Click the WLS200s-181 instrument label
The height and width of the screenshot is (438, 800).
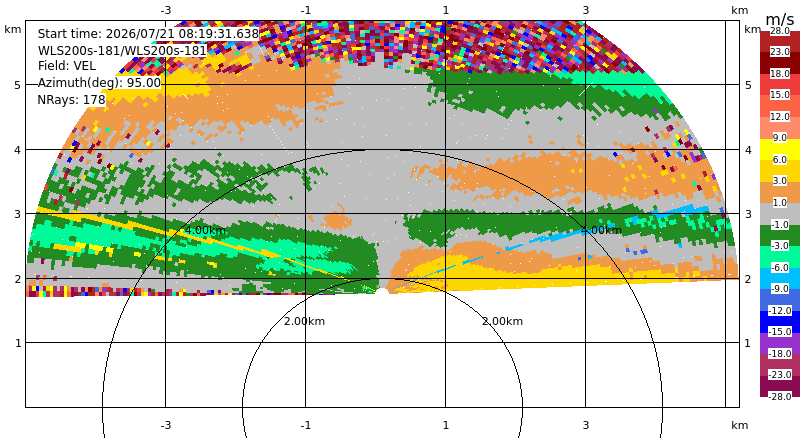click(122, 51)
